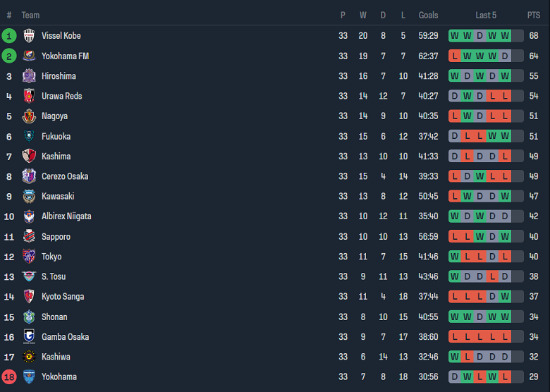This screenshot has height=392, width=550.
Task: Click the Vissel Kobe team crest
Action: point(29,36)
